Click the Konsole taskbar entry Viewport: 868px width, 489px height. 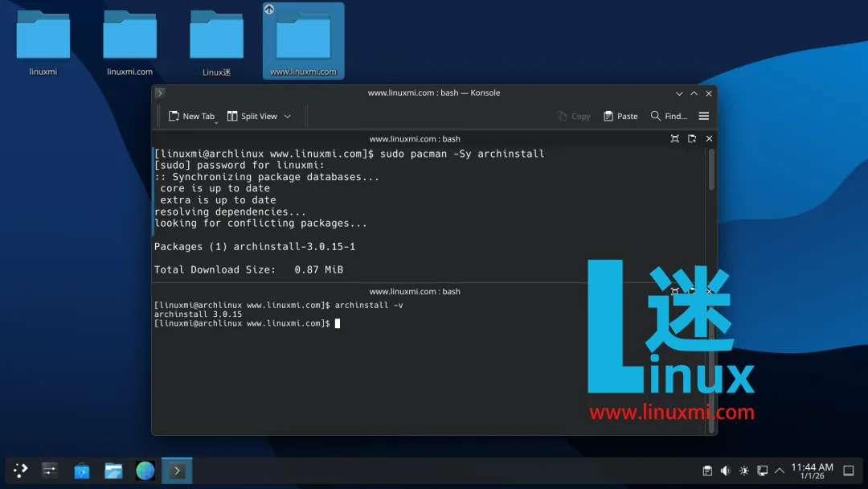(177, 471)
